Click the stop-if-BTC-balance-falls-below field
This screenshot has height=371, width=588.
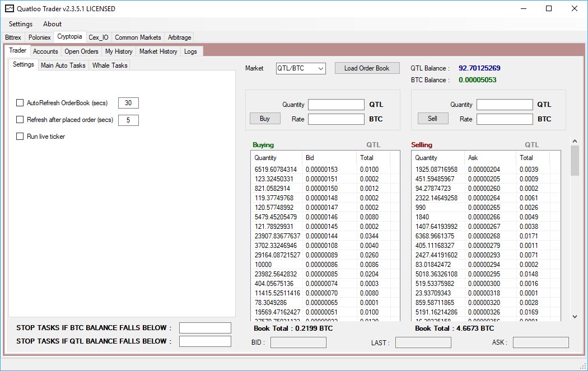point(205,328)
